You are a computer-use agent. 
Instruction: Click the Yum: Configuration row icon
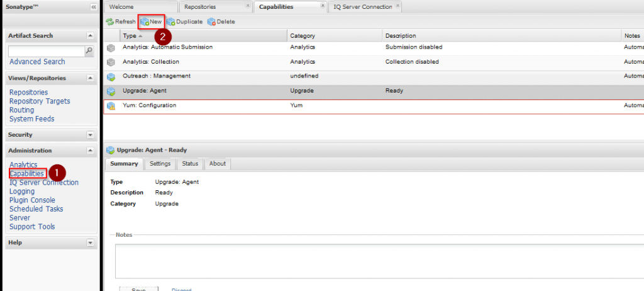111,106
